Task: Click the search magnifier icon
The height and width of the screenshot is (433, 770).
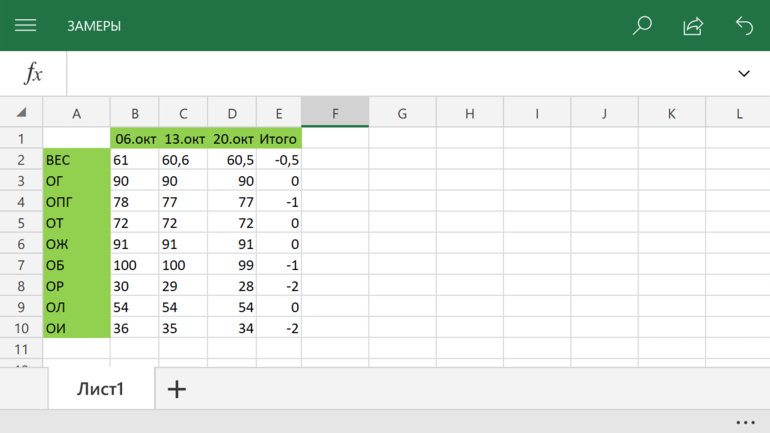Action: [642, 26]
